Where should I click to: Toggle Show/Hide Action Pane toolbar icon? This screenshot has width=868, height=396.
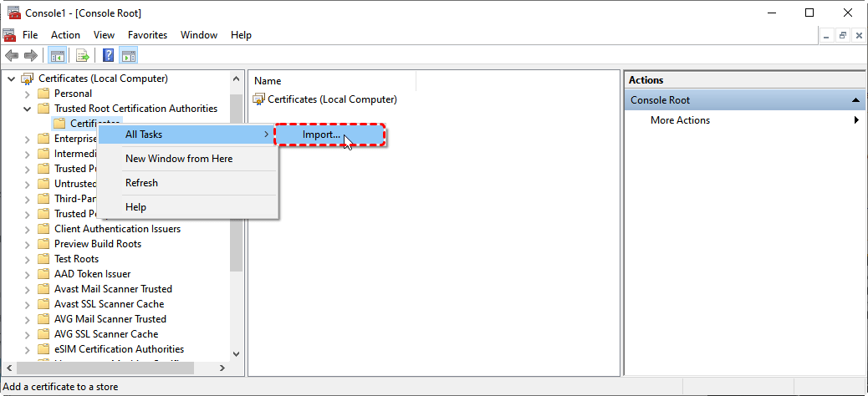[129, 56]
